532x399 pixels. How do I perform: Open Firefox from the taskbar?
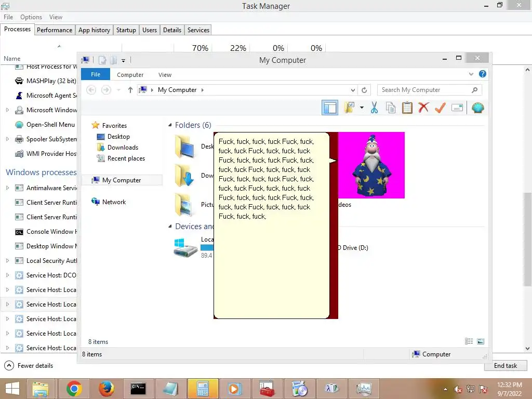(106, 389)
